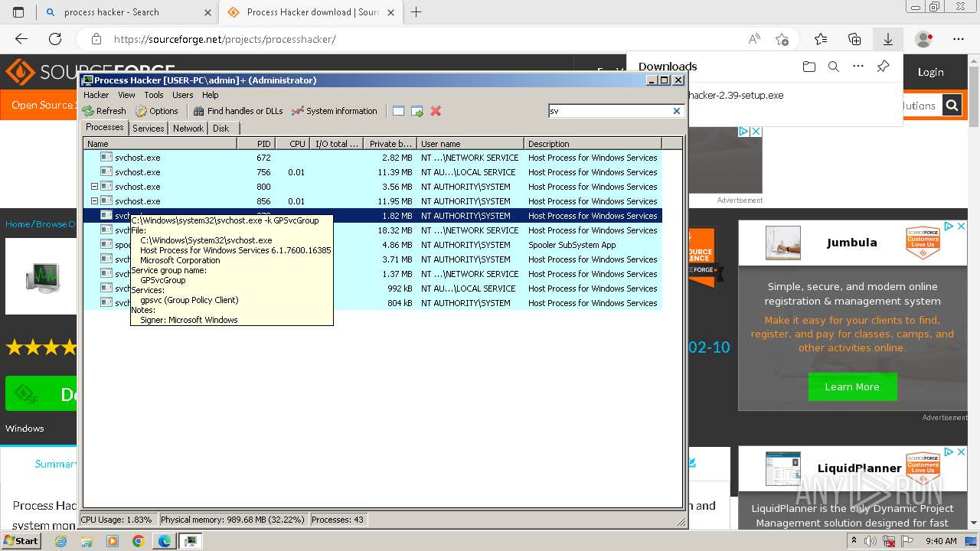The image size is (980, 551).
Task: Open Edge Favorites list
Action: 821,39
